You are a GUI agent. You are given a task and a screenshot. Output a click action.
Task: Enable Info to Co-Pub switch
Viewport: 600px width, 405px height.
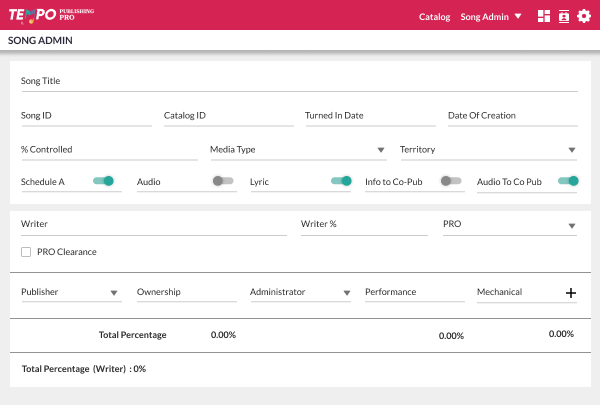[452, 181]
